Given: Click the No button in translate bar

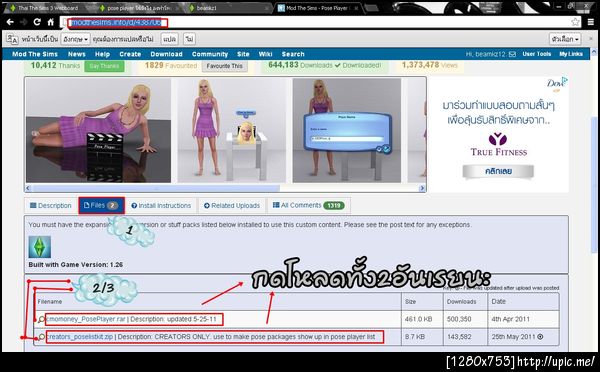Looking at the screenshot, I should tap(189, 39).
